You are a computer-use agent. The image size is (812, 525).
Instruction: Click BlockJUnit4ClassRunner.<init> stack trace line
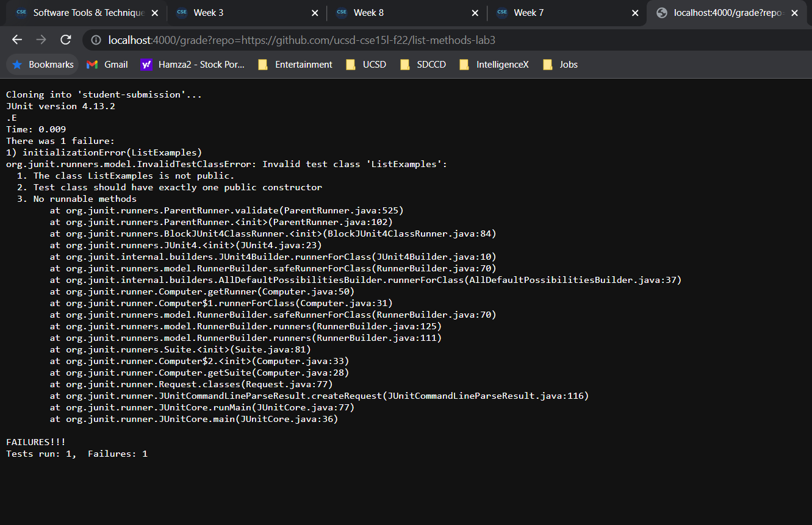[273, 234]
